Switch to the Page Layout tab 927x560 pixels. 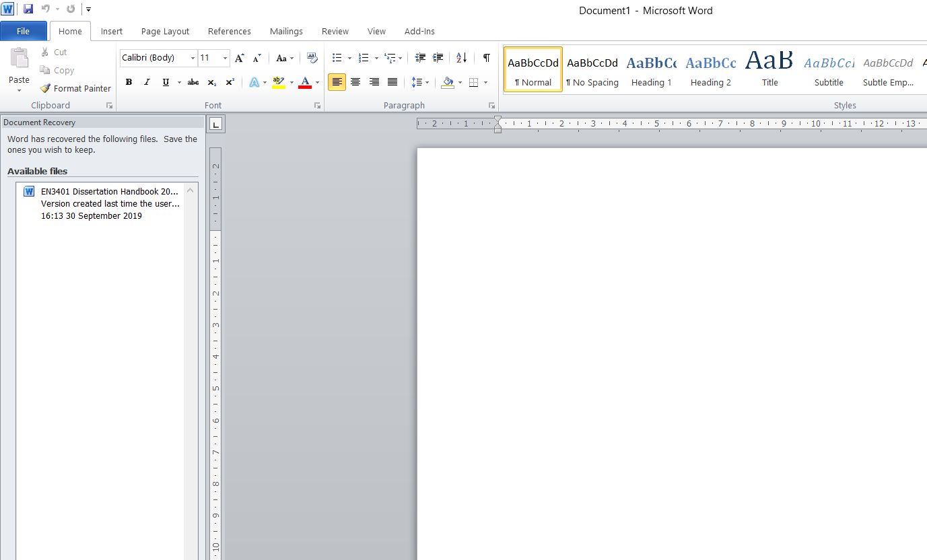pyautogui.click(x=165, y=31)
